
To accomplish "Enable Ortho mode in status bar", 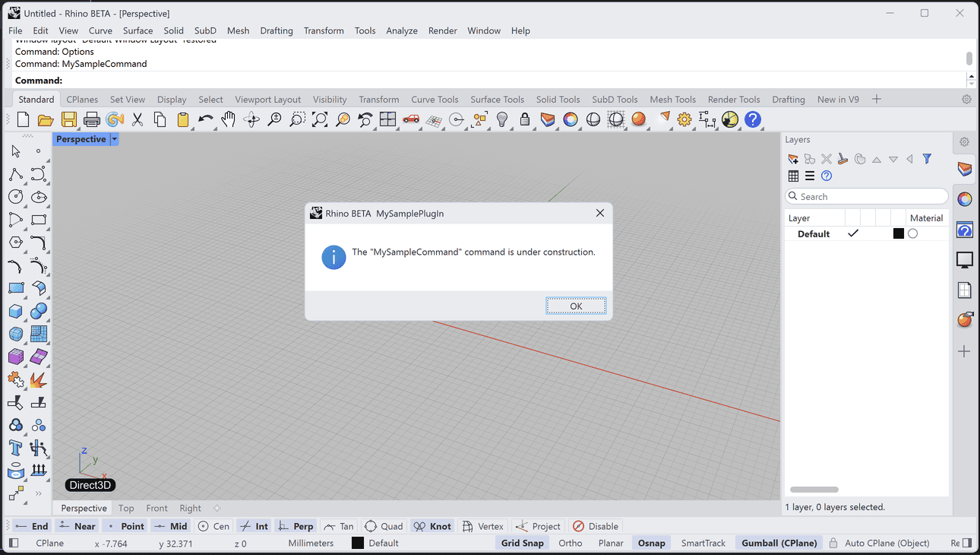I will [x=571, y=543].
